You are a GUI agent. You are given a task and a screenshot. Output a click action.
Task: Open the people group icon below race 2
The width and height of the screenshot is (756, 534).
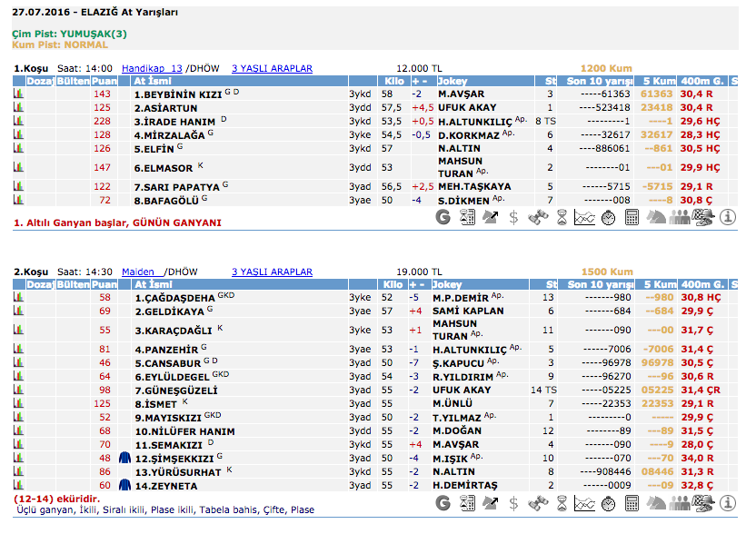(680, 499)
